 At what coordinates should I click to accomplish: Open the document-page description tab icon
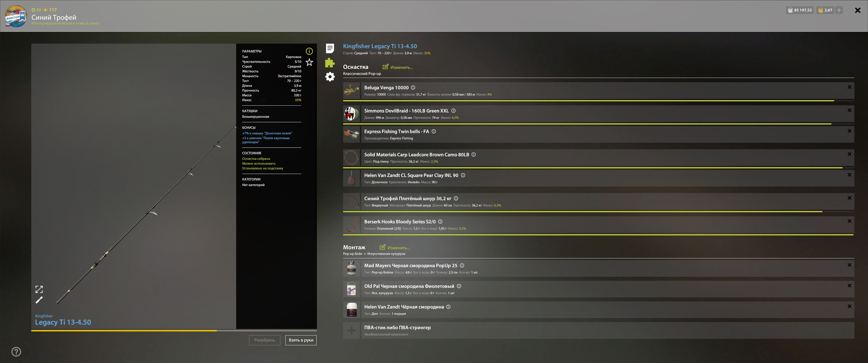(330, 48)
